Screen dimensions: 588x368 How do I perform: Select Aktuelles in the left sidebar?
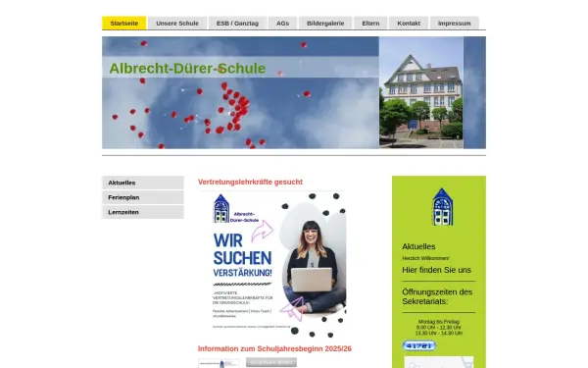pos(143,183)
